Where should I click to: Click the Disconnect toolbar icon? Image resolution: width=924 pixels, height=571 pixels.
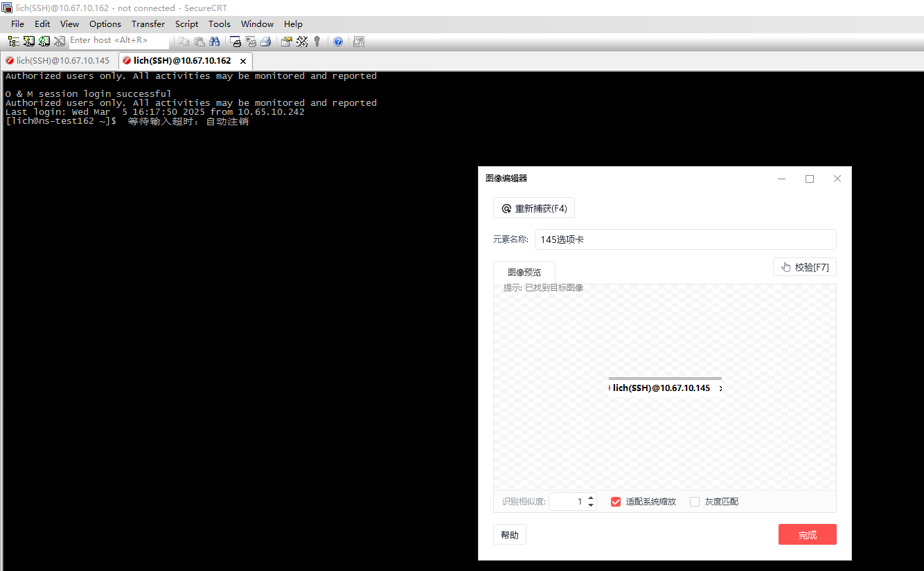60,42
